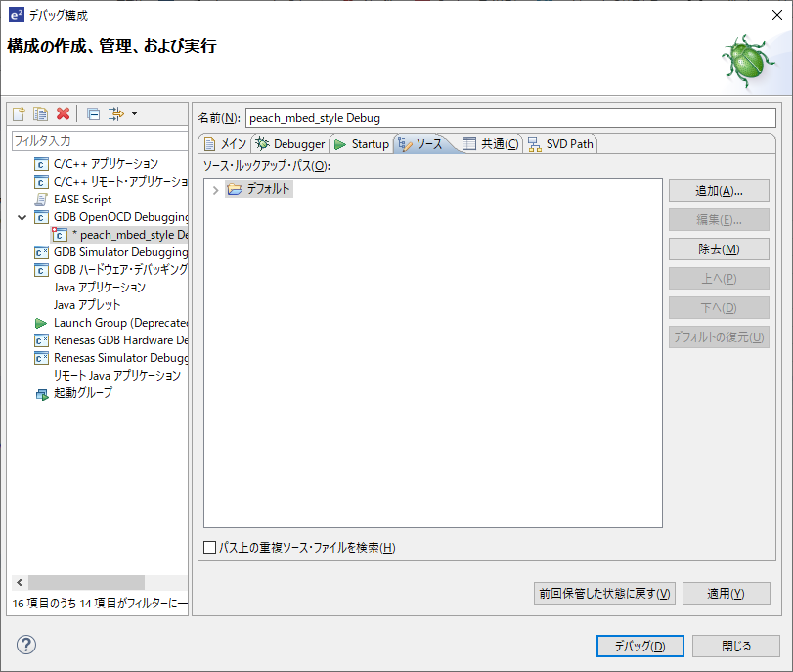Viewport: 793px width, 672px height.
Task: Click the 追加(A)... button
Action: (719, 191)
